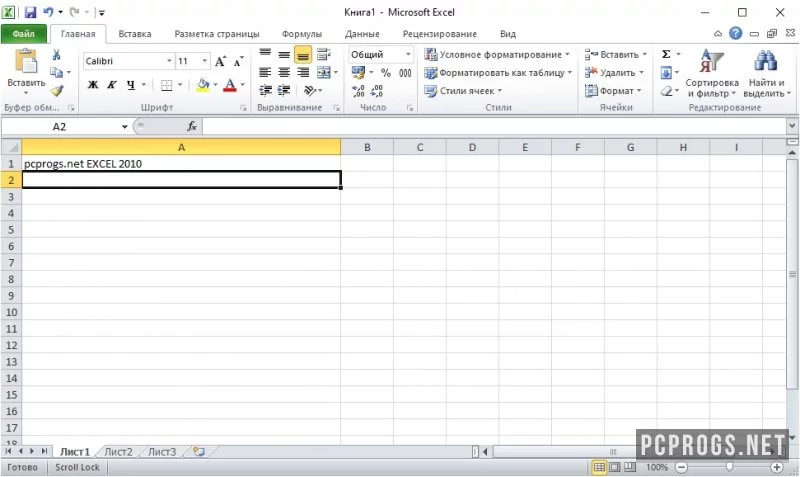Decrease decimal places icon
800x477 pixels.
[x=377, y=91]
